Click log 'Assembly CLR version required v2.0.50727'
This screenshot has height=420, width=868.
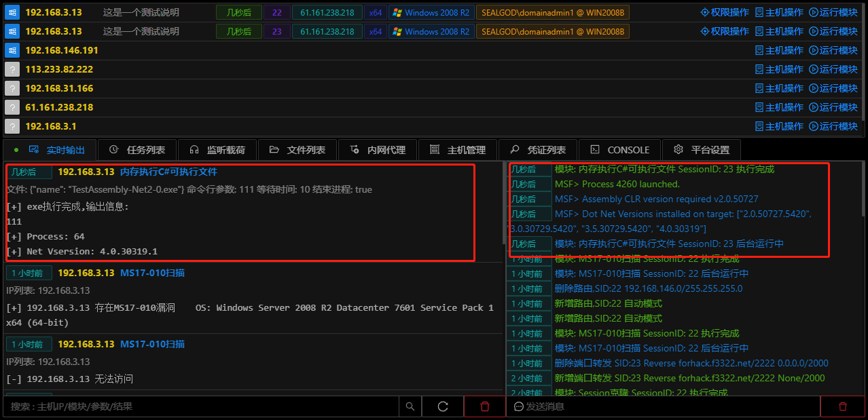click(656, 199)
